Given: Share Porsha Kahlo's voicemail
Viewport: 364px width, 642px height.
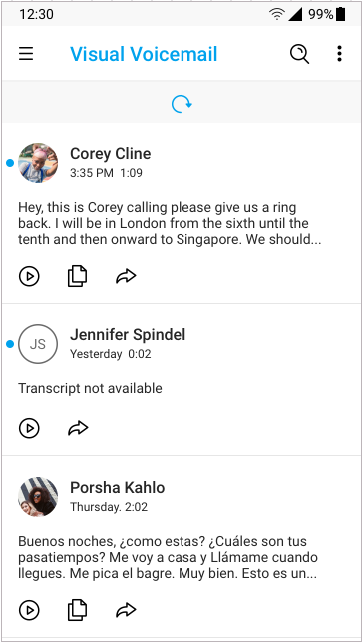Looking at the screenshot, I should [x=126, y=610].
